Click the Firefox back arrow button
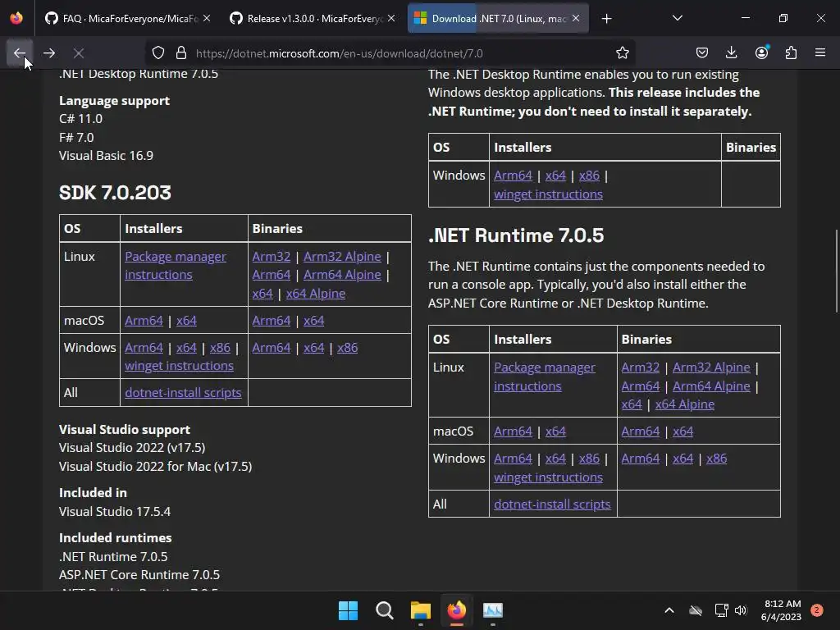 (x=20, y=53)
